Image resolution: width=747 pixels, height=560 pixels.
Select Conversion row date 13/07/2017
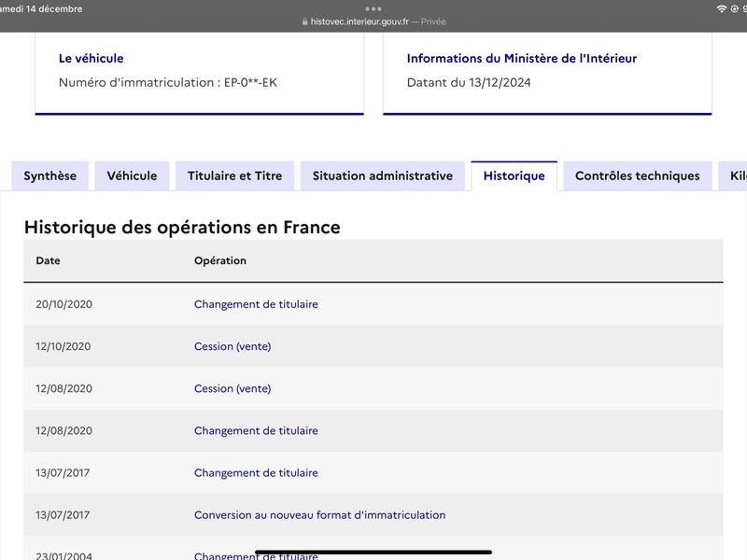[63, 515]
